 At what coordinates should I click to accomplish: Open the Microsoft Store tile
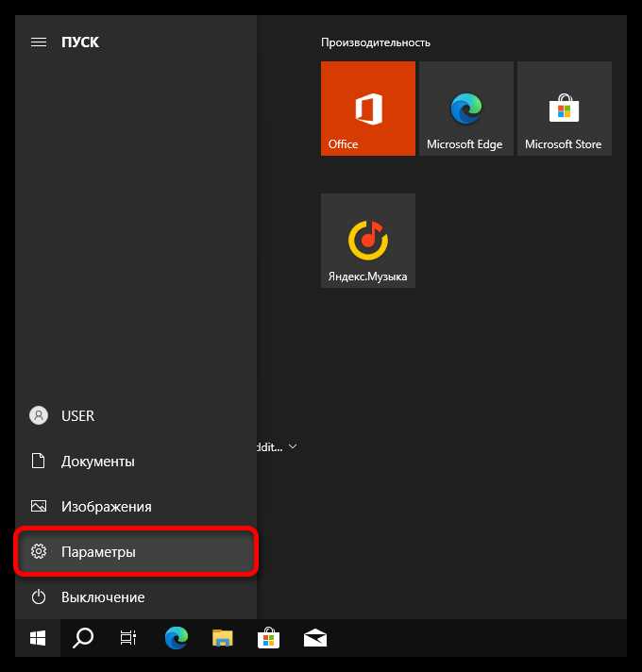(564, 109)
